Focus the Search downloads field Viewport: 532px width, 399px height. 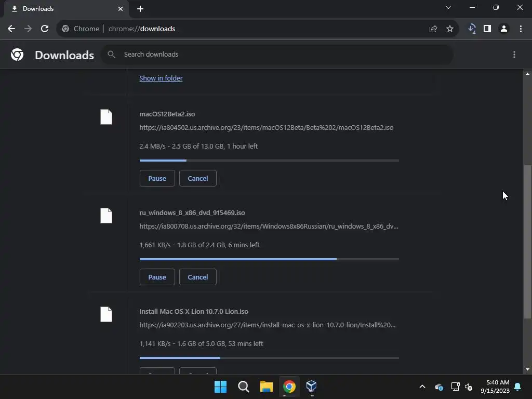(x=277, y=54)
